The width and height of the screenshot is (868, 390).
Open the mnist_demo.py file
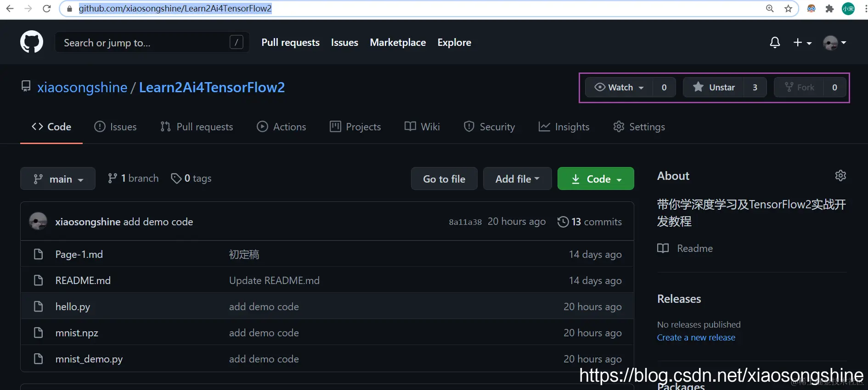pyautogui.click(x=89, y=359)
